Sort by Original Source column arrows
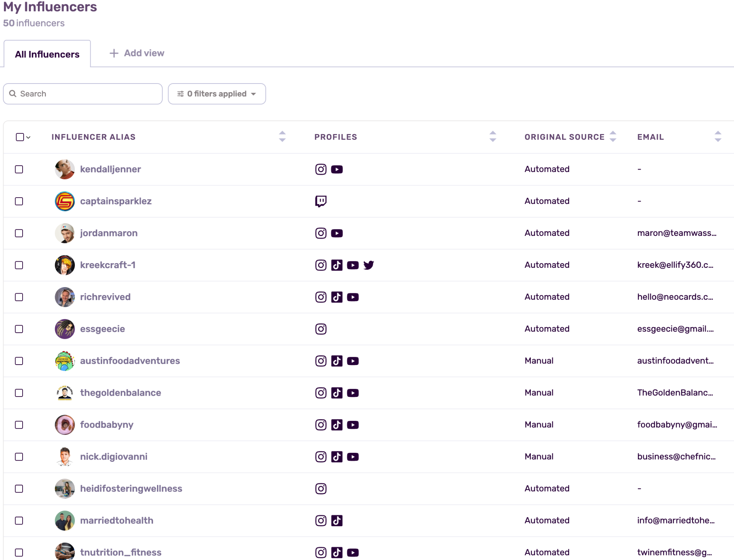This screenshot has width=734, height=560. point(613,137)
